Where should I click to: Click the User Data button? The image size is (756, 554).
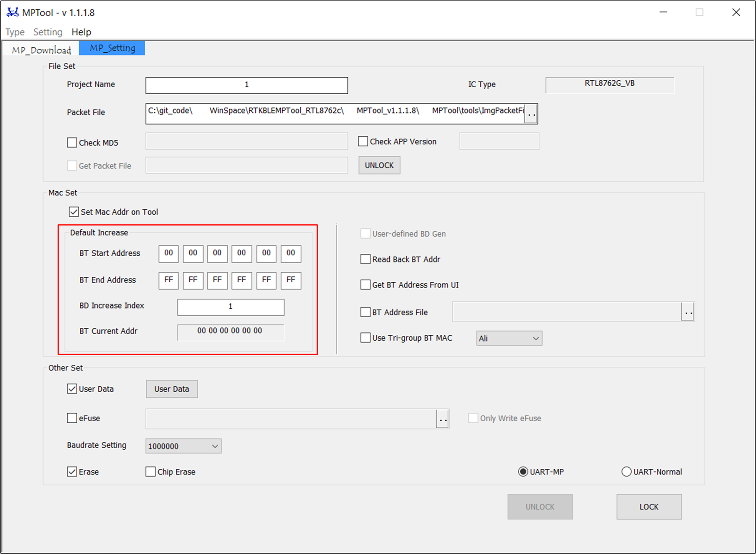[171, 389]
